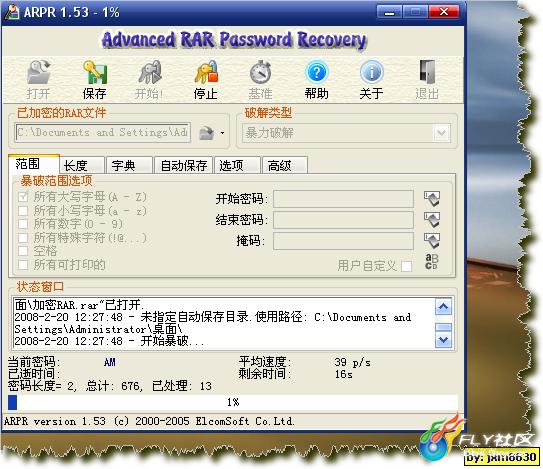Expand the 破解类型 attack type dropdown

[x=442, y=133]
